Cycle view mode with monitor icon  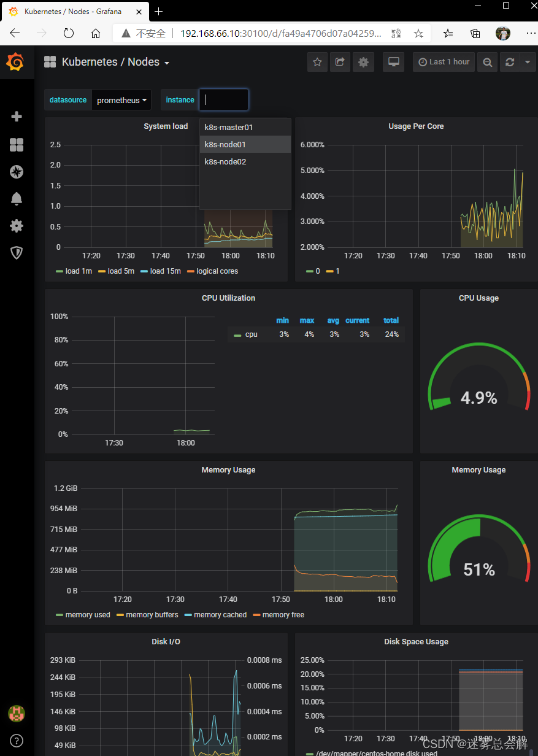(x=394, y=62)
